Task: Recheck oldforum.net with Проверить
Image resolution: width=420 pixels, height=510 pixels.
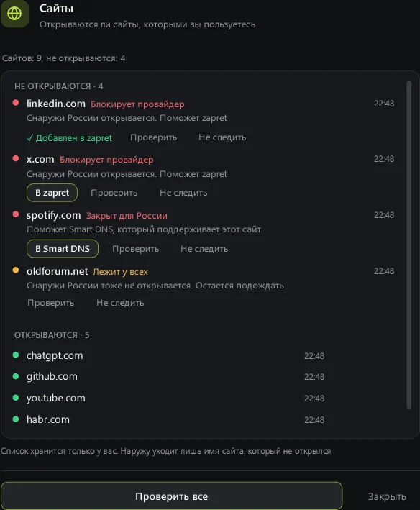Action: (51, 303)
